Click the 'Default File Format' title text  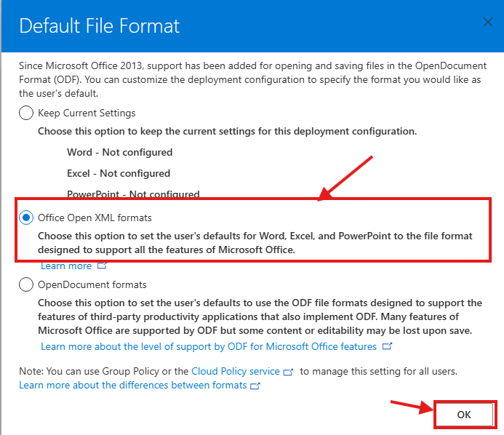100,25
